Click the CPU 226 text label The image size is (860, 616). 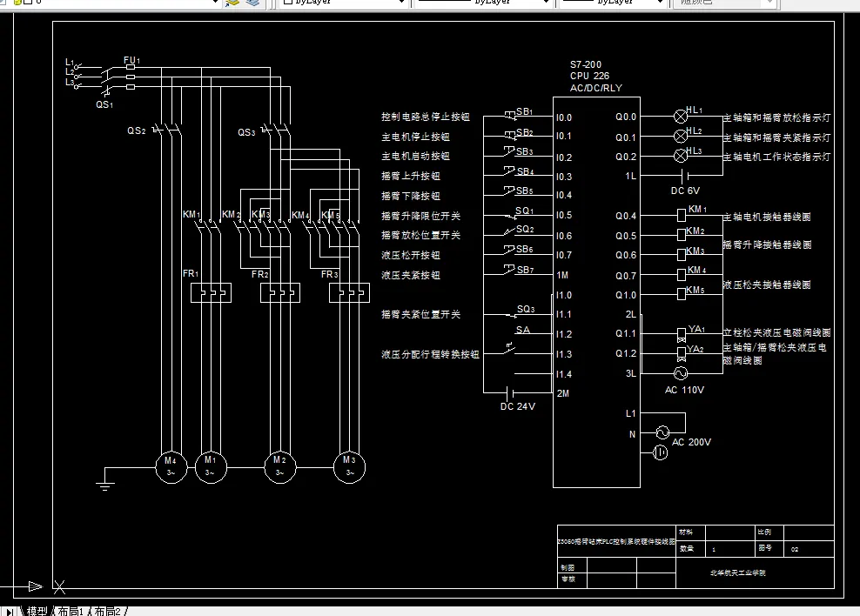(x=589, y=76)
